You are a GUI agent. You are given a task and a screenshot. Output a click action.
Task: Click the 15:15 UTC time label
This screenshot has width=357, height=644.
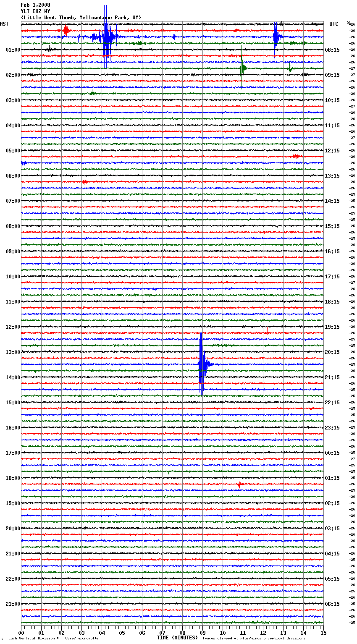click(x=332, y=226)
